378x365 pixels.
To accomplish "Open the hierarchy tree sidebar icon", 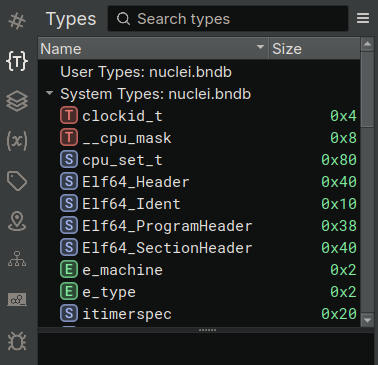I will point(17,259).
